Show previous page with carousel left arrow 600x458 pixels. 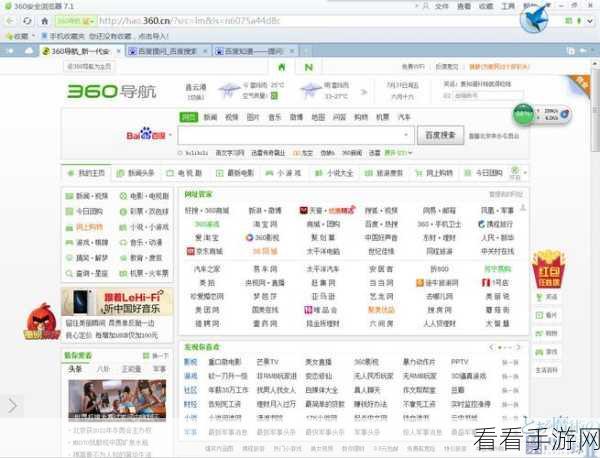coord(491,347)
